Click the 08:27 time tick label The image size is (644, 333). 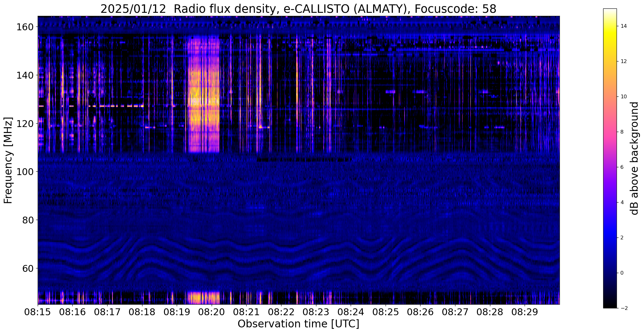pos(455,312)
